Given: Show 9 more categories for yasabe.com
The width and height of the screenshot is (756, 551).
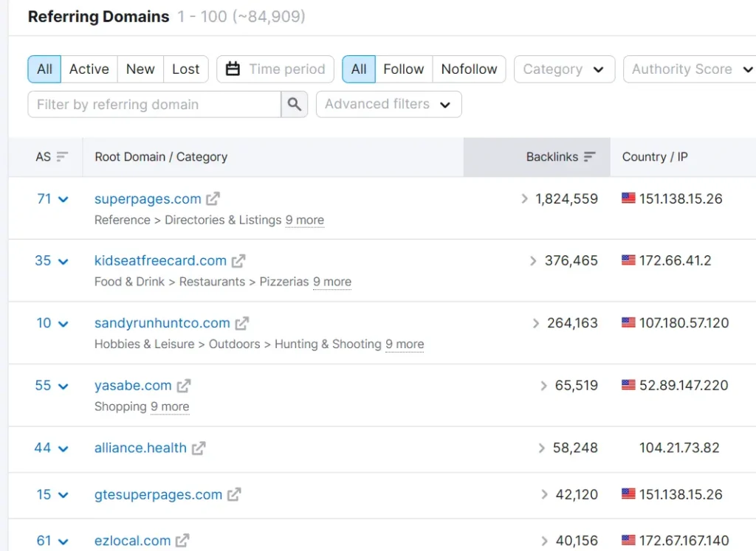Looking at the screenshot, I should pyautogui.click(x=170, y=406).
